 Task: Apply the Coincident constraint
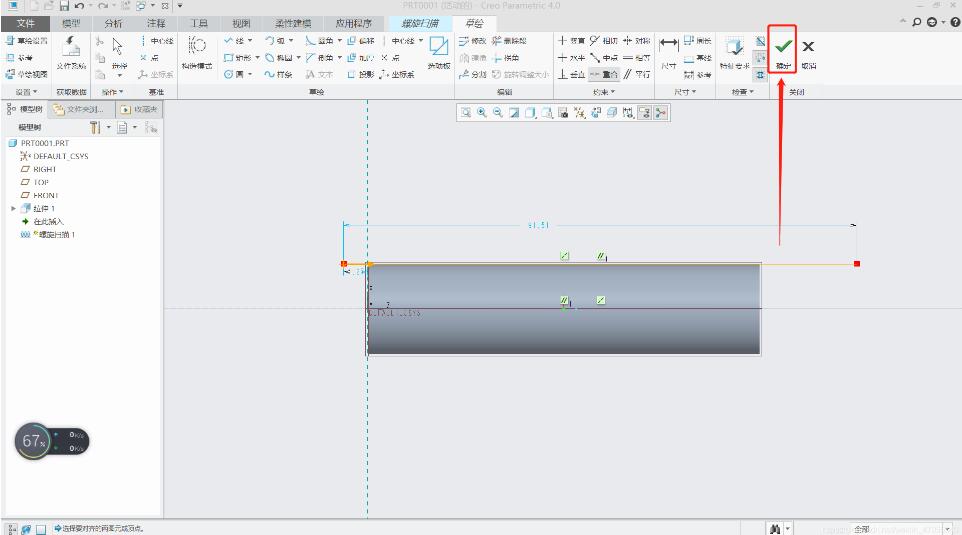coord(603,74)
